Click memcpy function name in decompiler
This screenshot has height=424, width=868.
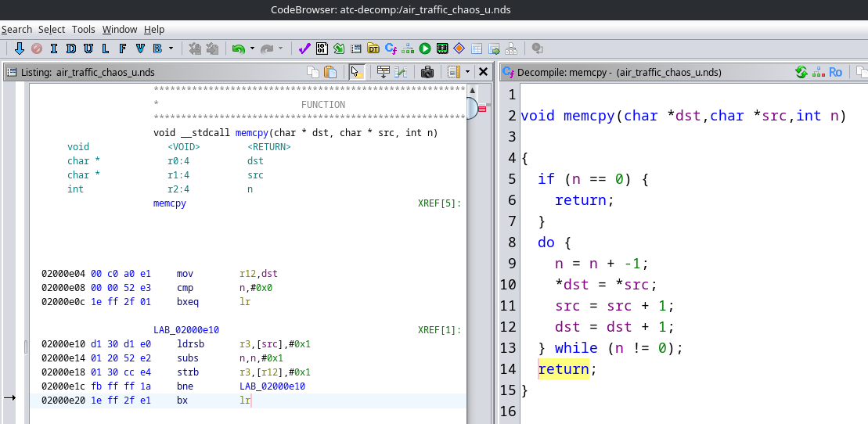(x=589, y=116)
